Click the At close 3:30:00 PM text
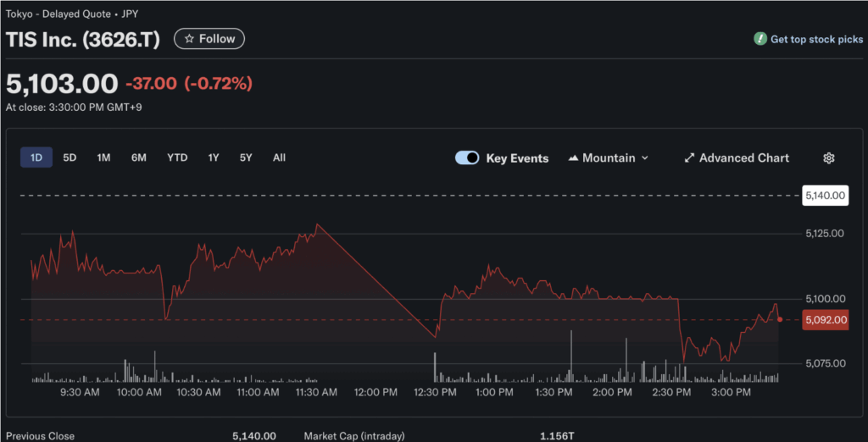 pos(74,108)
